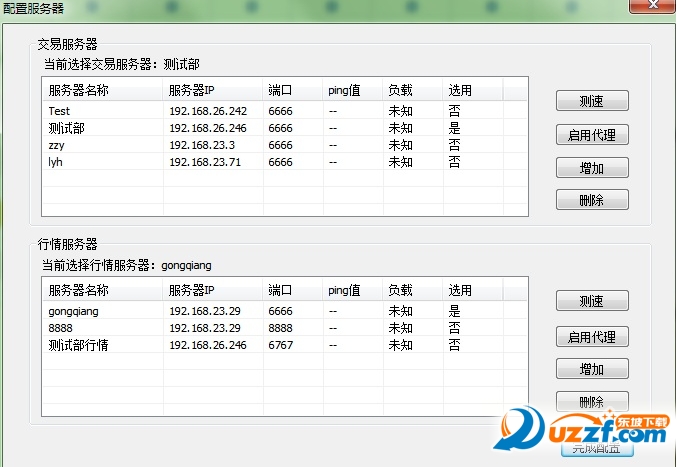Click IP 192.168.26.246 in trade server table
This screenshot has width=677, height=467.
[x=208, y=128]
